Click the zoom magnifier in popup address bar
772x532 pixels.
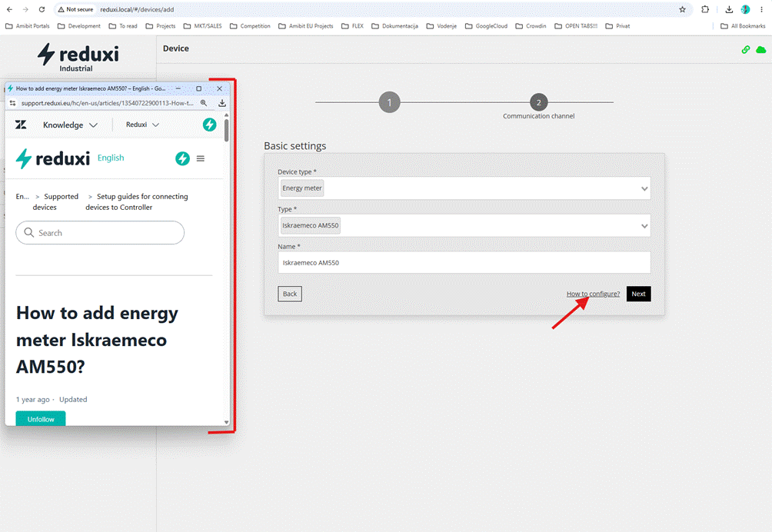pos(204,103)
